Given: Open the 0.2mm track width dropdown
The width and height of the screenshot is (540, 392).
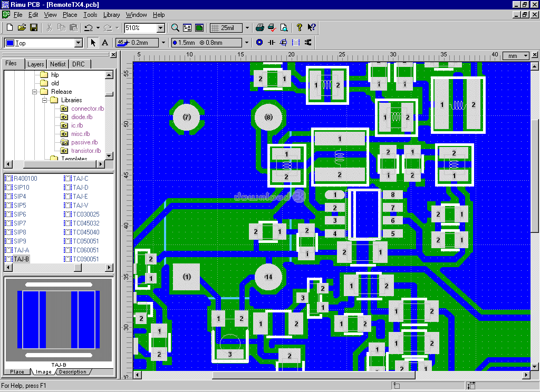Looking at the screenshot, I should click(x=163, y=43).
